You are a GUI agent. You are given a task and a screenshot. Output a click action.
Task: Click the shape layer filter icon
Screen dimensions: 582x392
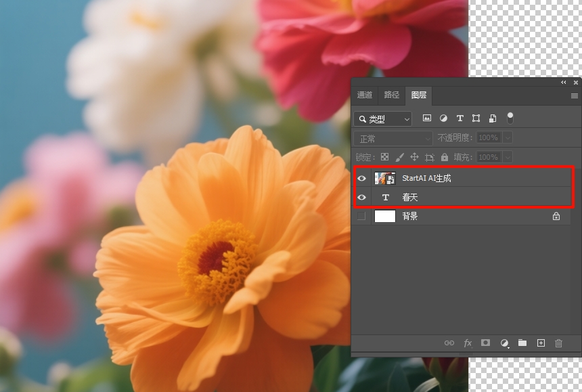[x=476, y=118]
